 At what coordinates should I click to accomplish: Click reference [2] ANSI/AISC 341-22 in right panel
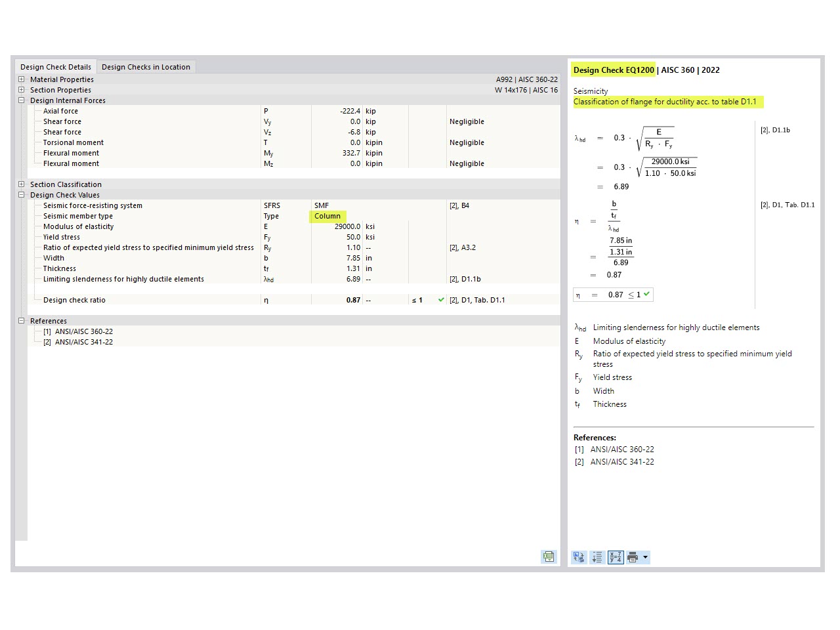[x=621, y=461]
